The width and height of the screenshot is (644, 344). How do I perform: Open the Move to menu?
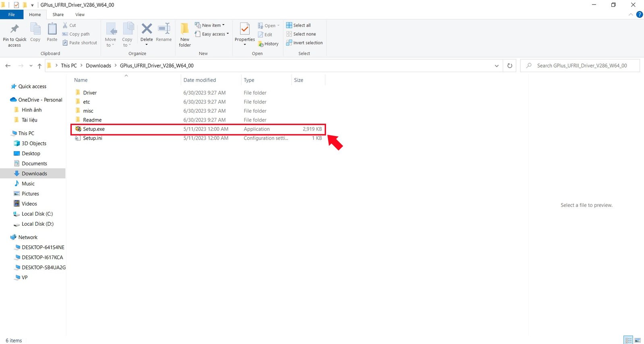click(111, 35)
